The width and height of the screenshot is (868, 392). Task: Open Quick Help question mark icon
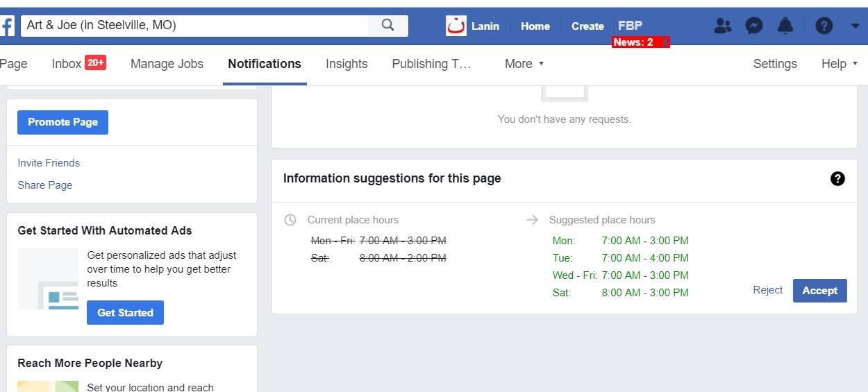[x=824, y=26]
